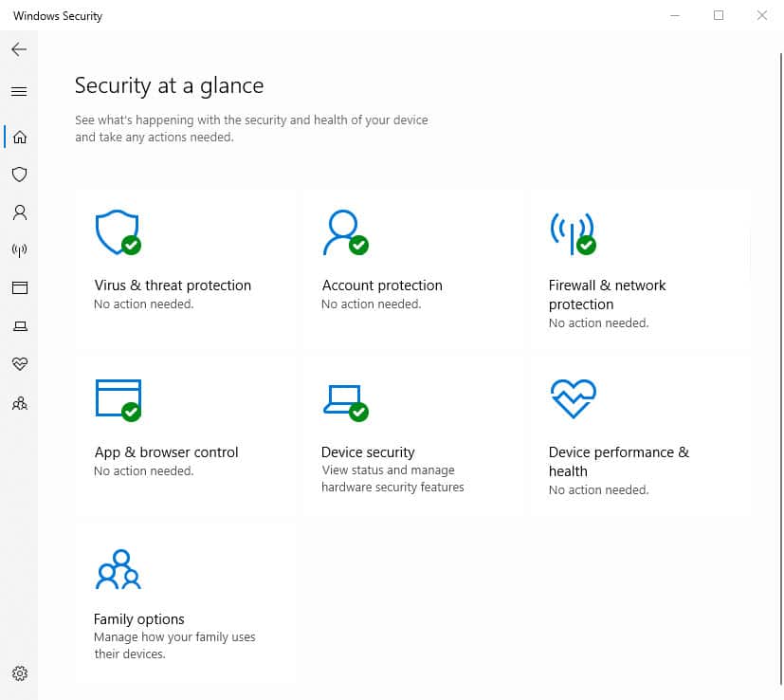Image resolution: width=784 pixels, height=700 pixels.
Task: Click the Family options people icon in the sidebar
Action: [19, 403]
